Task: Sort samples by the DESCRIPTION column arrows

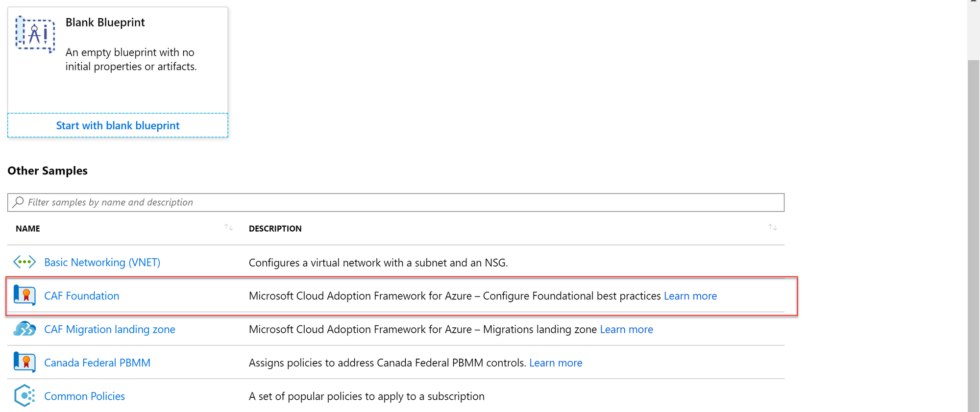Action: tap(773, 227)
